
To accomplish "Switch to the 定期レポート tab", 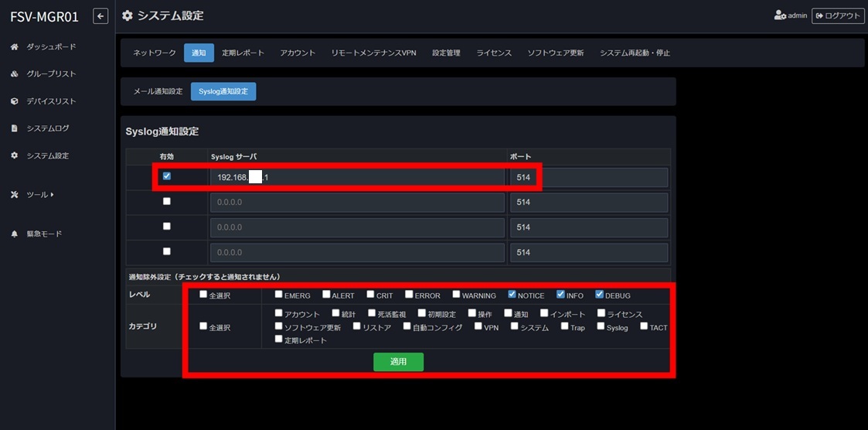I will coord(243,53).
